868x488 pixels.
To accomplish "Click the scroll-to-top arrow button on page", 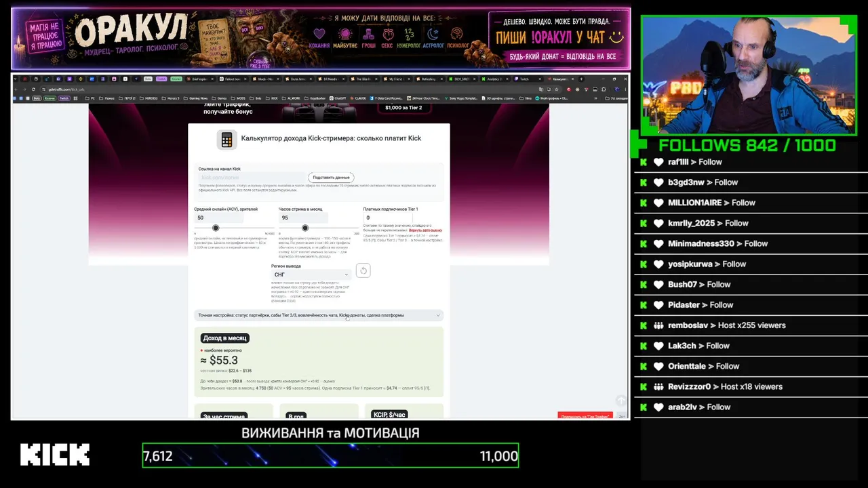I will click(620, 401).
